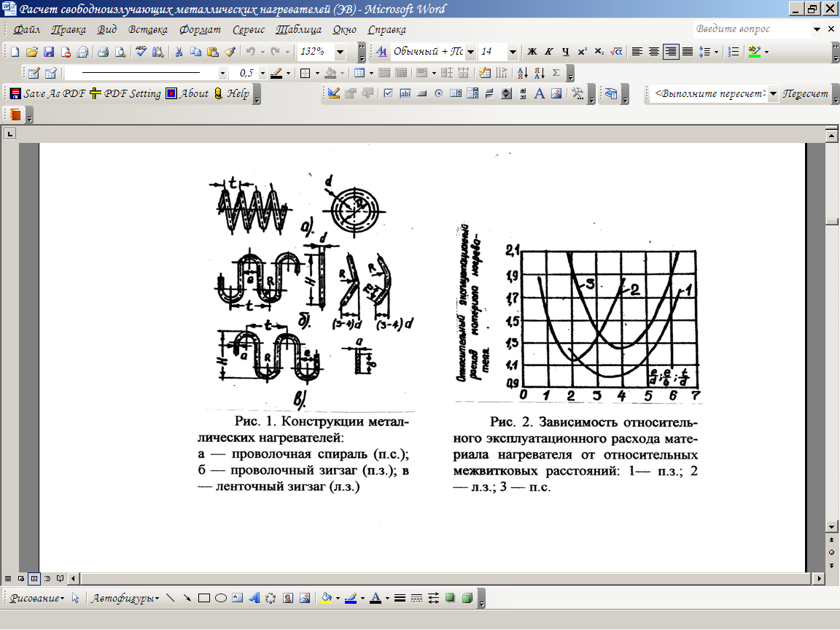Click the About button
The image size is (840, 630).
[187, 94]
